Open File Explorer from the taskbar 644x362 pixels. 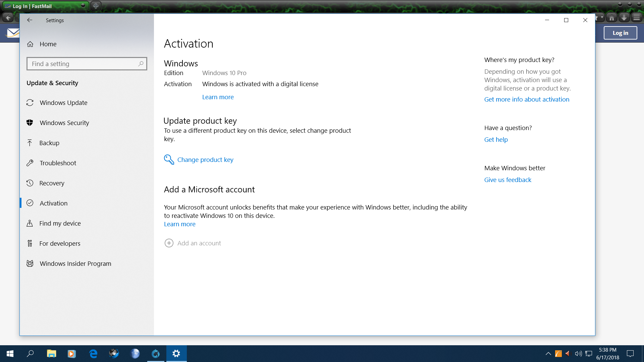tap(51, 354)
